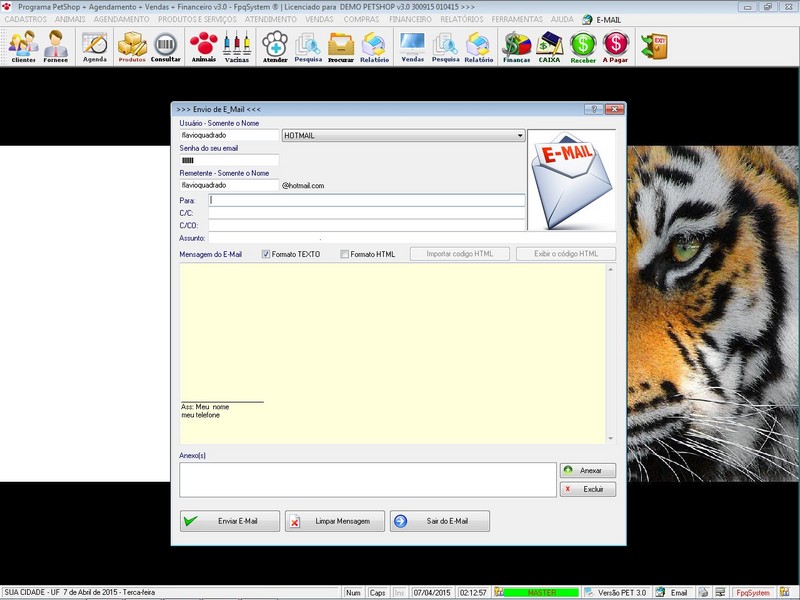Viewport: 800px width, 600px height.
Task: Open the Vacinas syringes icon
Action: [x=237, y=46]
